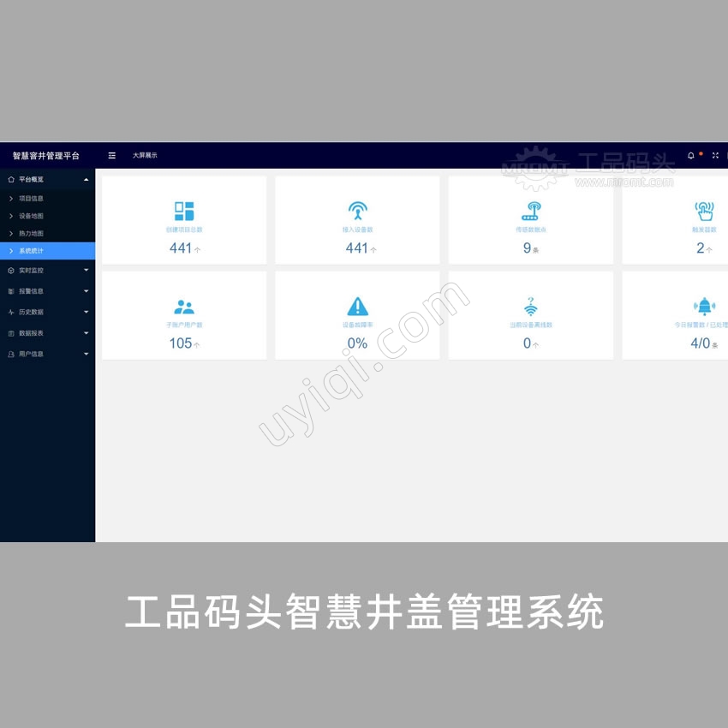Click the report icon beside 数据报表

pos(11,333)
